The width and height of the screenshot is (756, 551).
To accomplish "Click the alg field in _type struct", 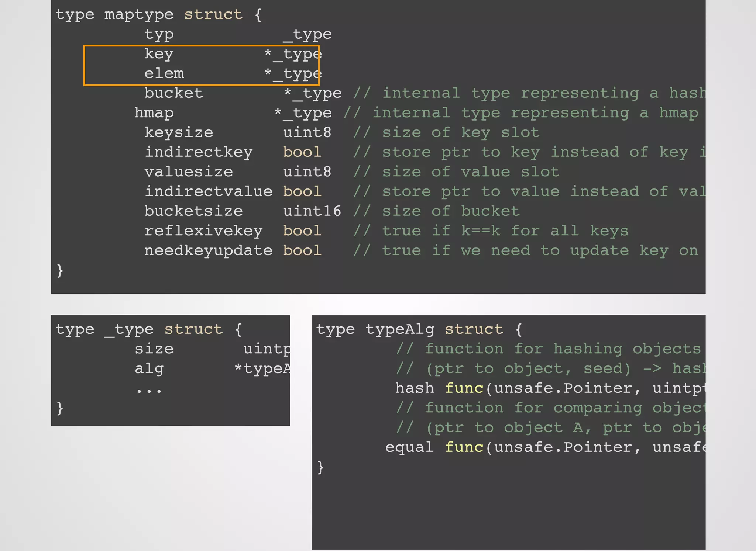I will [149, 368].
